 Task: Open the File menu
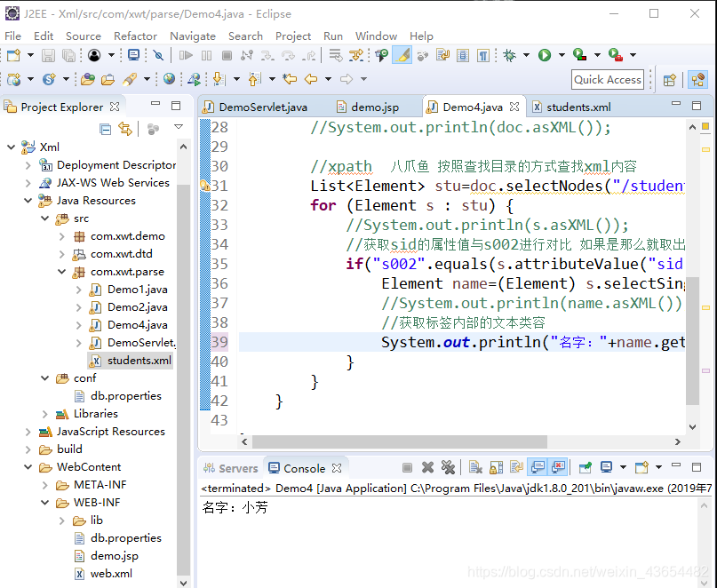point(12,36)
